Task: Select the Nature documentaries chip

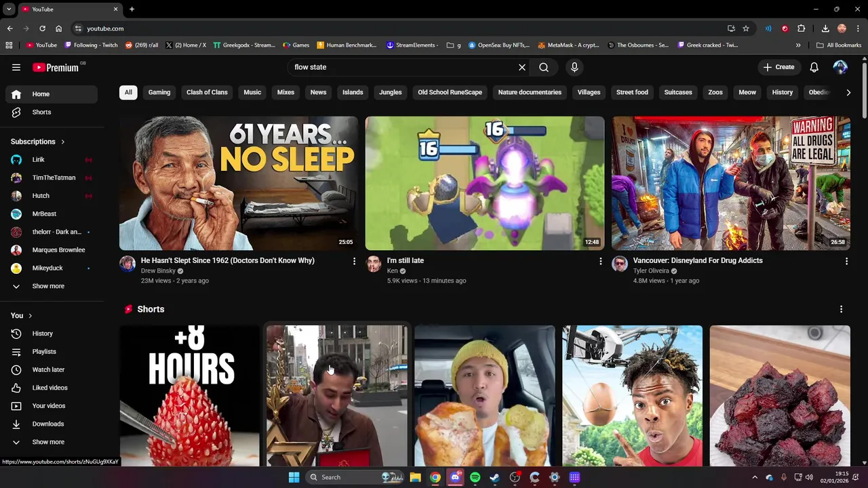Action: pyautogui.click(x=530, y=92)
